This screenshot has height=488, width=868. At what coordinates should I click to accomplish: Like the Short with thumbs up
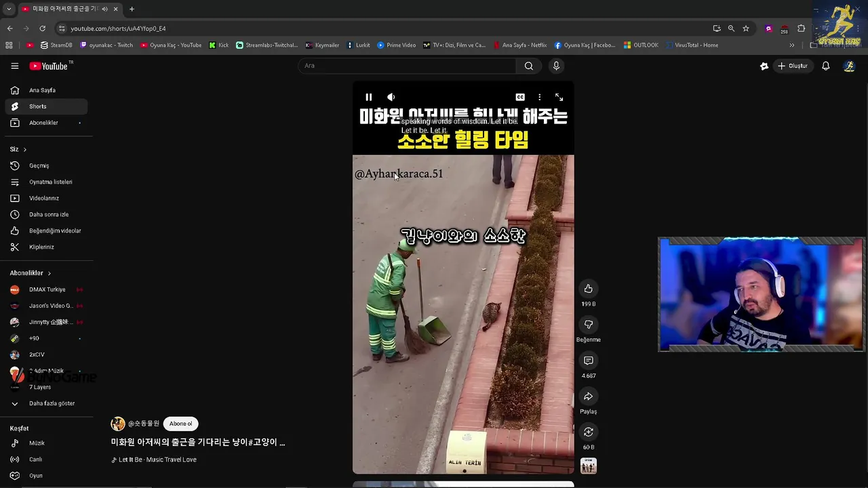(588, 289)
